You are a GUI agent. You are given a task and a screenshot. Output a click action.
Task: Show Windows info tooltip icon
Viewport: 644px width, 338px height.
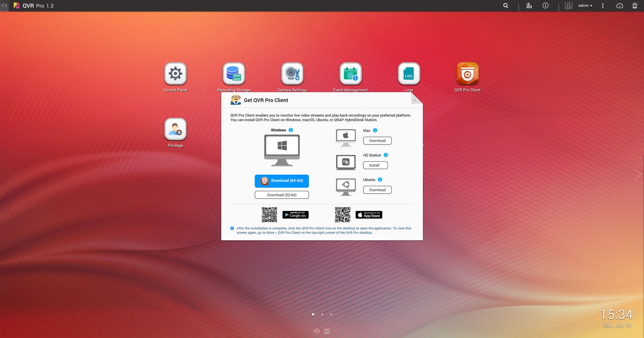coord(291,130)
